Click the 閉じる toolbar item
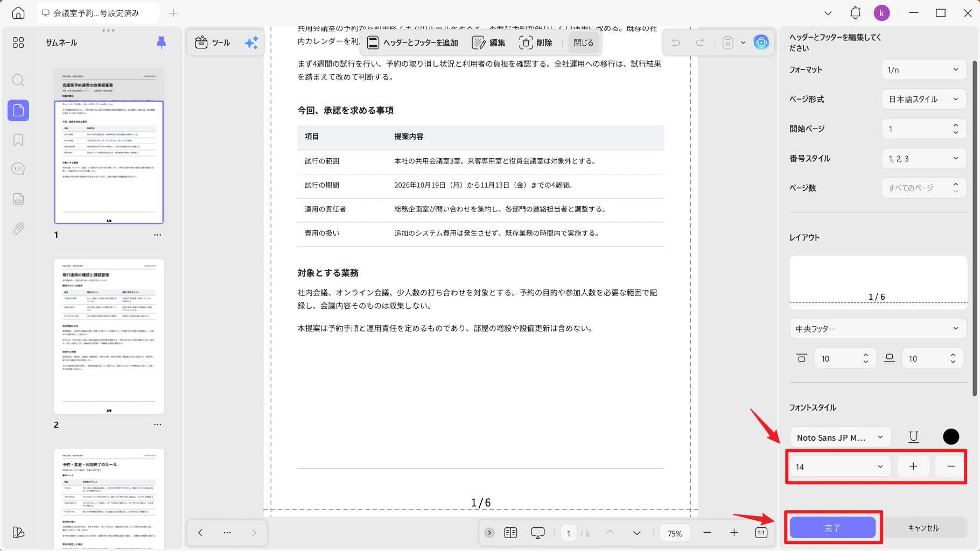980x551 pixels. pyautogui.click(x=584, y=43)
